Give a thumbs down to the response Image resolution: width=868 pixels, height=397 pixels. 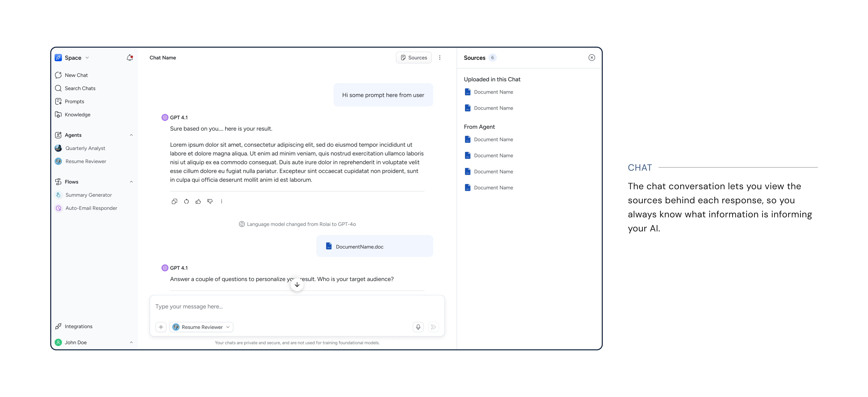click(x=210, y=201)
